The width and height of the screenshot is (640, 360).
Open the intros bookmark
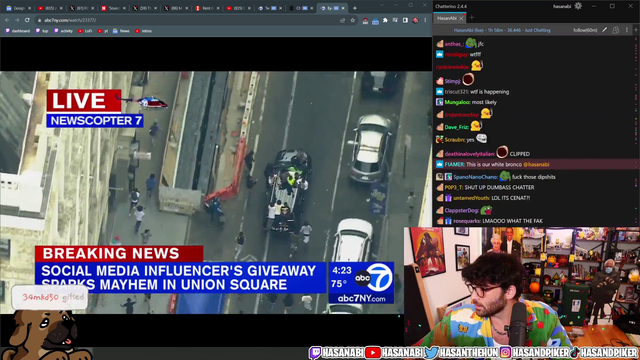[x=143, y=31]
